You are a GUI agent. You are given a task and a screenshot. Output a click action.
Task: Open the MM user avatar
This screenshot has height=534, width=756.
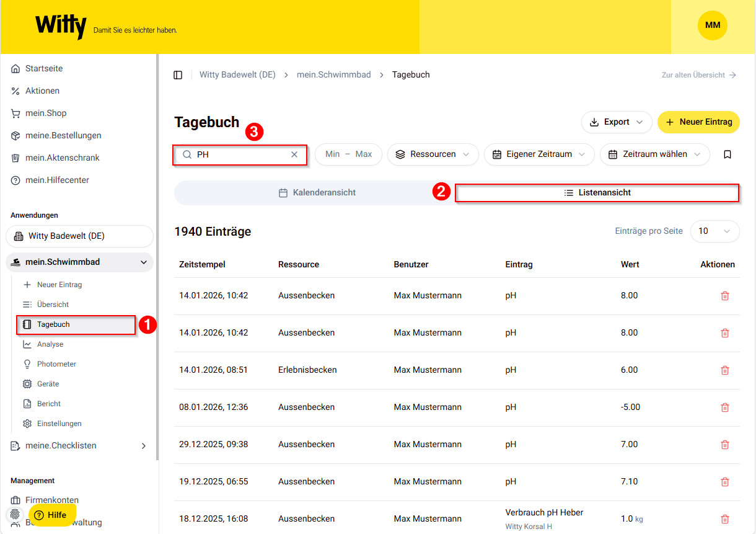[712, 25]
